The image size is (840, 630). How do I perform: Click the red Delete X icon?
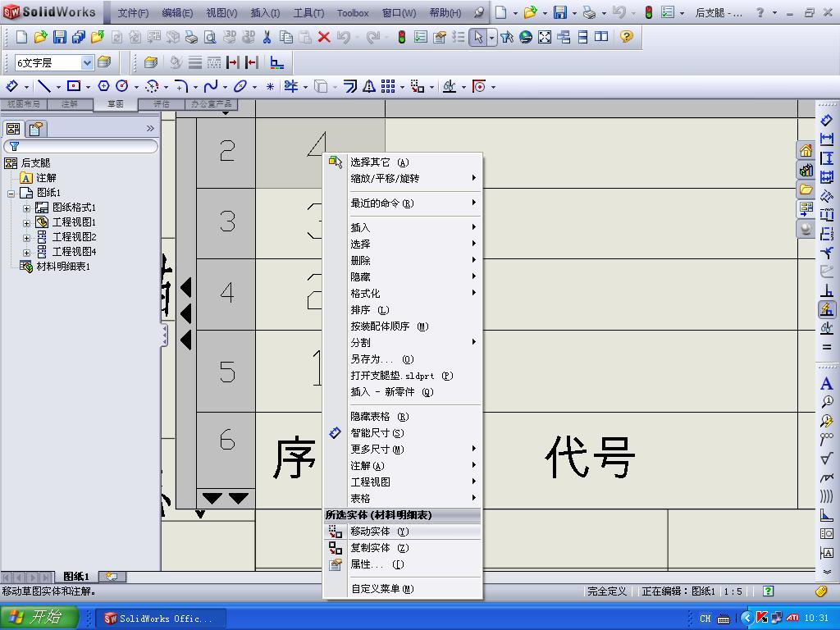coord(323,36)
